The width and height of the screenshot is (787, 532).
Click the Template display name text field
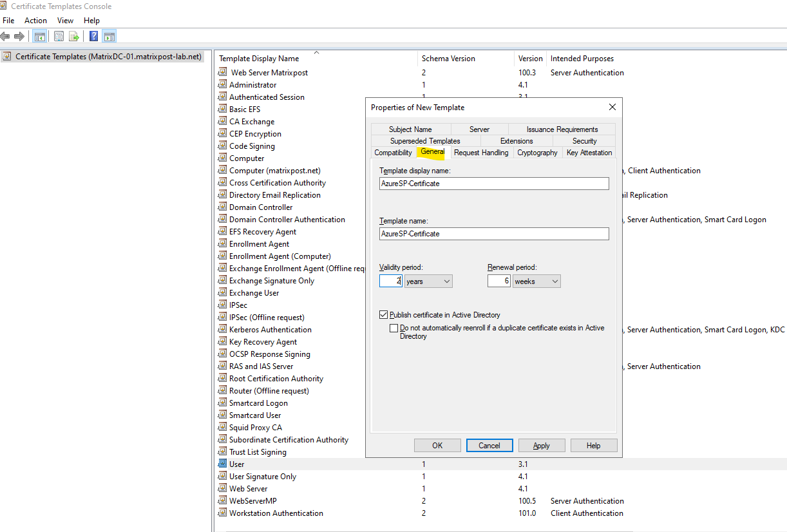[494, 184]
